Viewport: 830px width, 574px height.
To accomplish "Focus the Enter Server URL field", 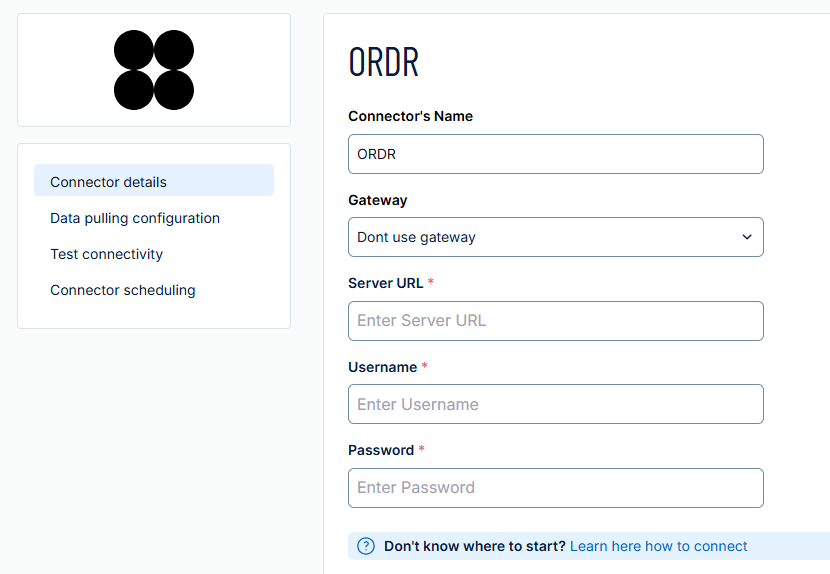I will [x=555, y=321].
